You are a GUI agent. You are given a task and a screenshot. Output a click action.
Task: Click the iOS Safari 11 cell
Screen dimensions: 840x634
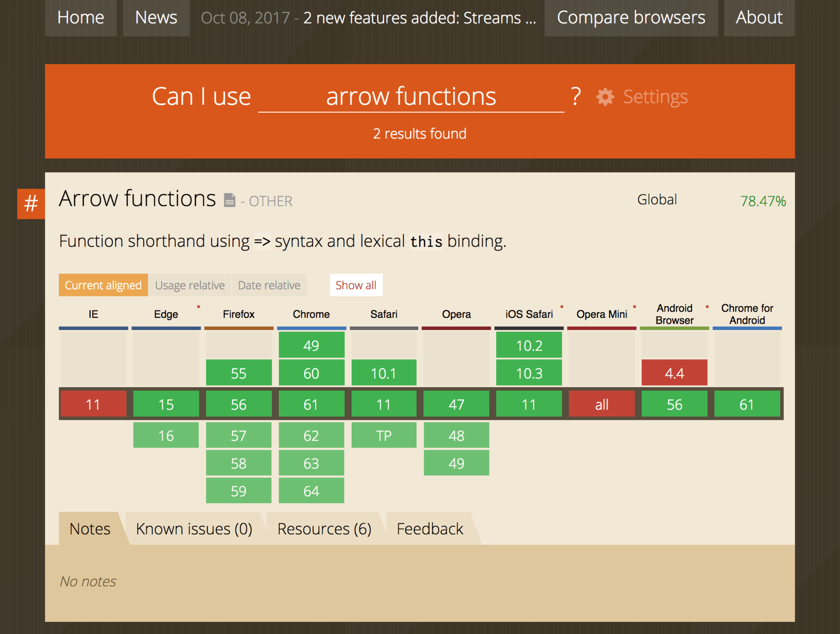529,404
